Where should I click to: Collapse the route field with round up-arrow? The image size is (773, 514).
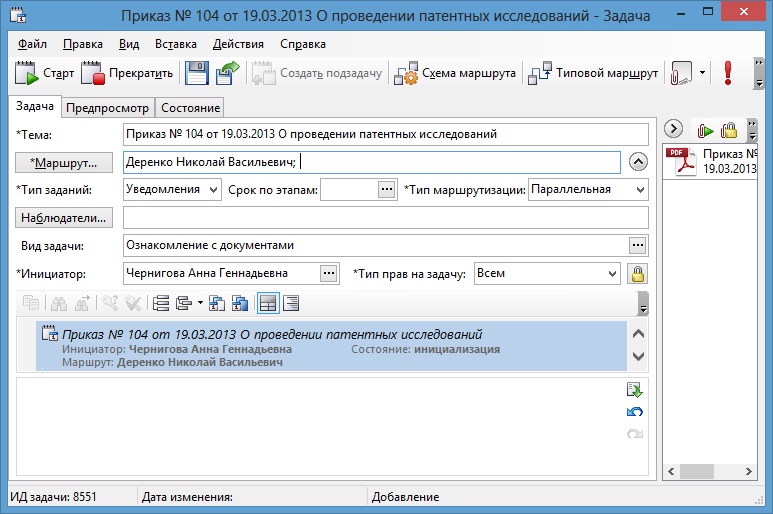click(x=638, y=162)
